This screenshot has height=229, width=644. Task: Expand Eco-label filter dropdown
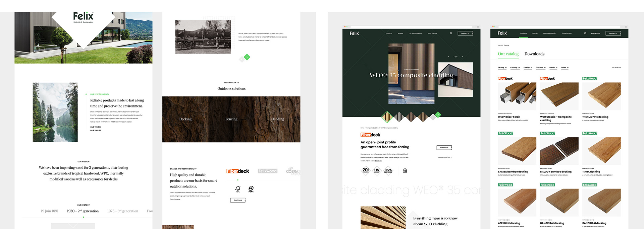pos(541,68)
